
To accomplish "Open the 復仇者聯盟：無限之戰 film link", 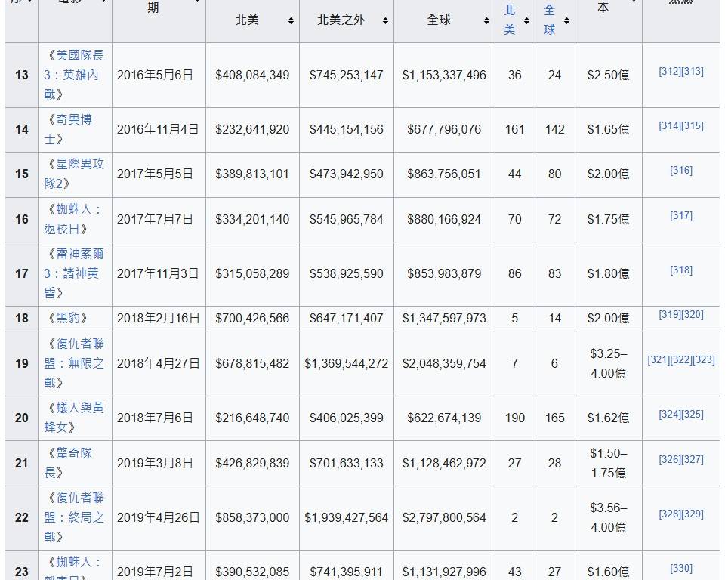I will 74,363.
